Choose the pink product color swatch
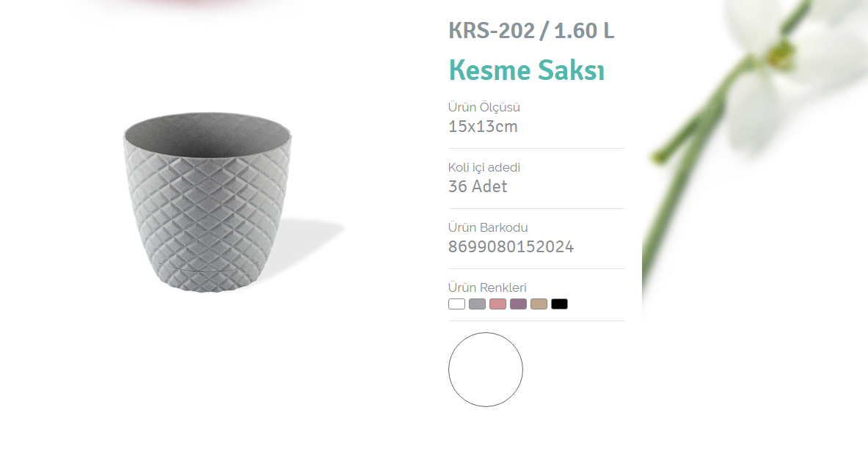 tap(497, 304)
